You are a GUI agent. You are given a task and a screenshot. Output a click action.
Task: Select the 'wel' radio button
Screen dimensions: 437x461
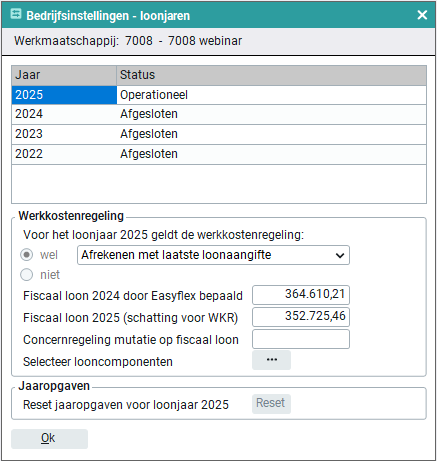[x=26, y=255]
